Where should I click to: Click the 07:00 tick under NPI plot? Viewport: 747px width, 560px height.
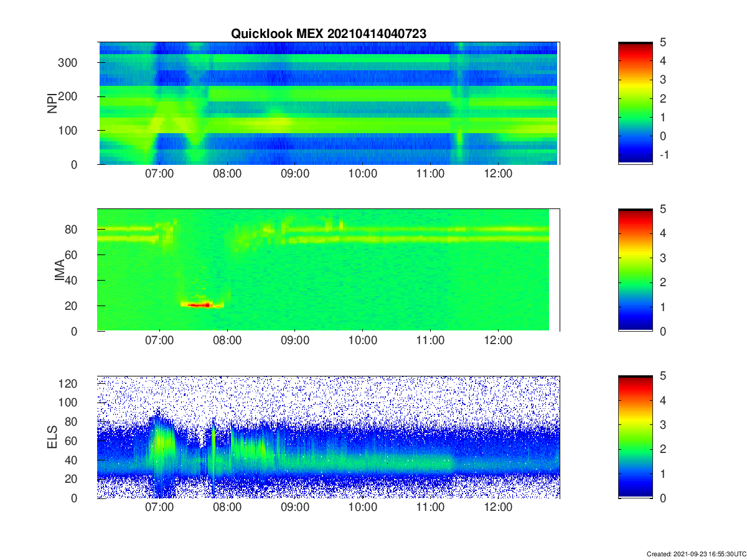(159, 174)
